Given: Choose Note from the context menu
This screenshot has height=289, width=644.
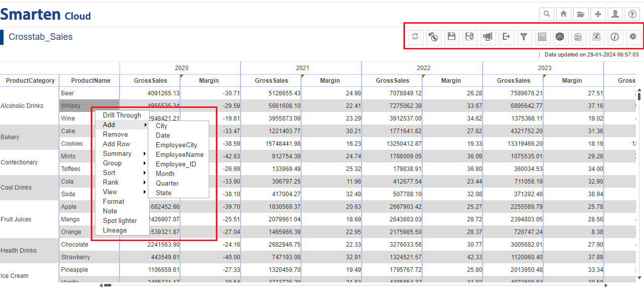Looking at the screenshot, I should 122,211.
